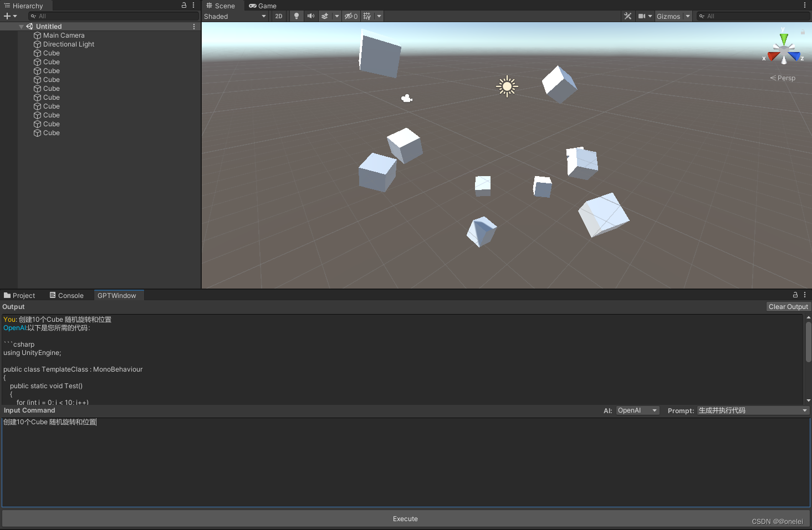
Task: Click Directional Light object cube icon
Action: 38,44
